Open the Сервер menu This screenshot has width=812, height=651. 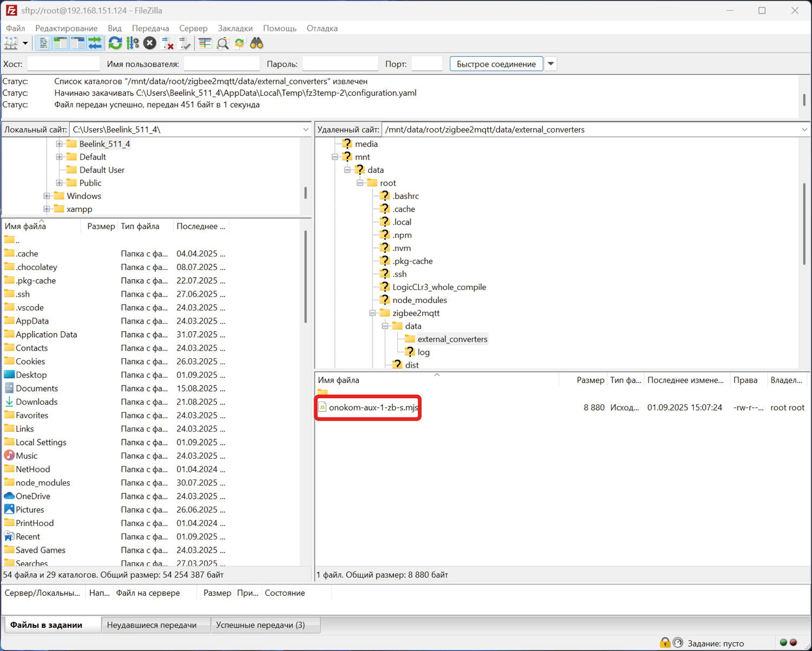[193, 28]
